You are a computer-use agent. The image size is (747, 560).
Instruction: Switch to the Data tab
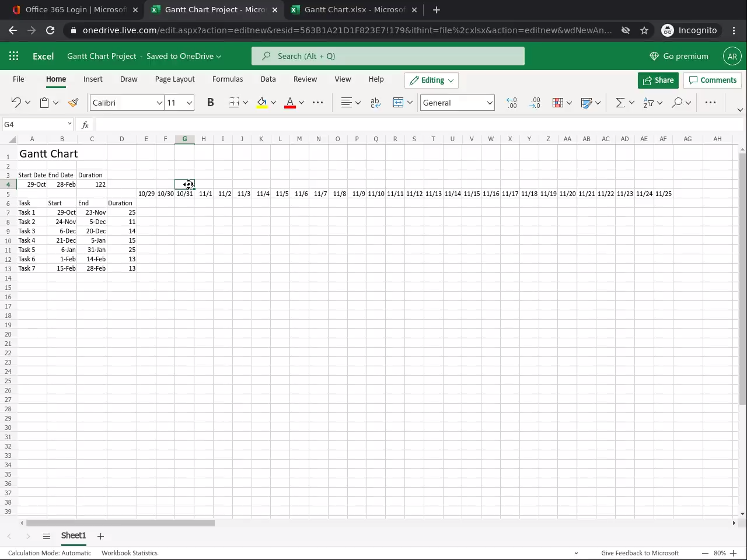268,79
